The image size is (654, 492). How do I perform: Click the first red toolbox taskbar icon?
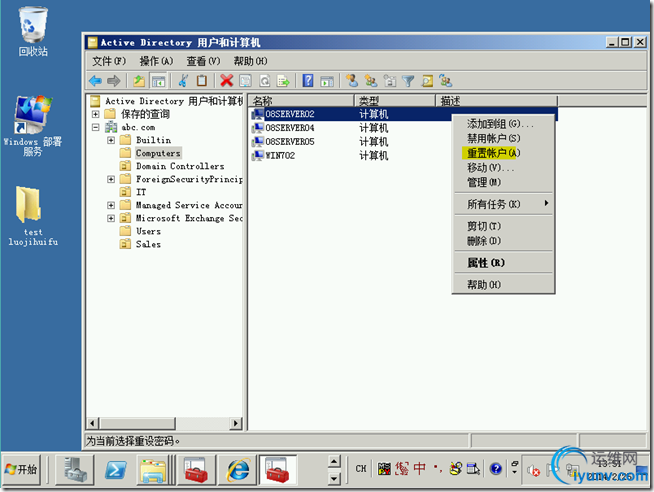click(x=196, y=470)
